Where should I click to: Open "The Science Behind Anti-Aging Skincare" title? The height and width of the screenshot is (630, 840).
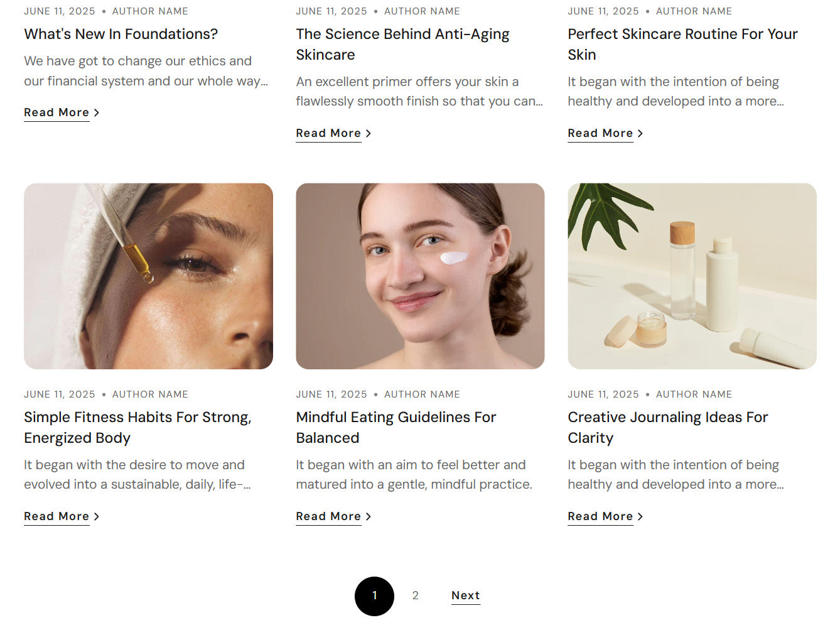click(x=402, y=44)
